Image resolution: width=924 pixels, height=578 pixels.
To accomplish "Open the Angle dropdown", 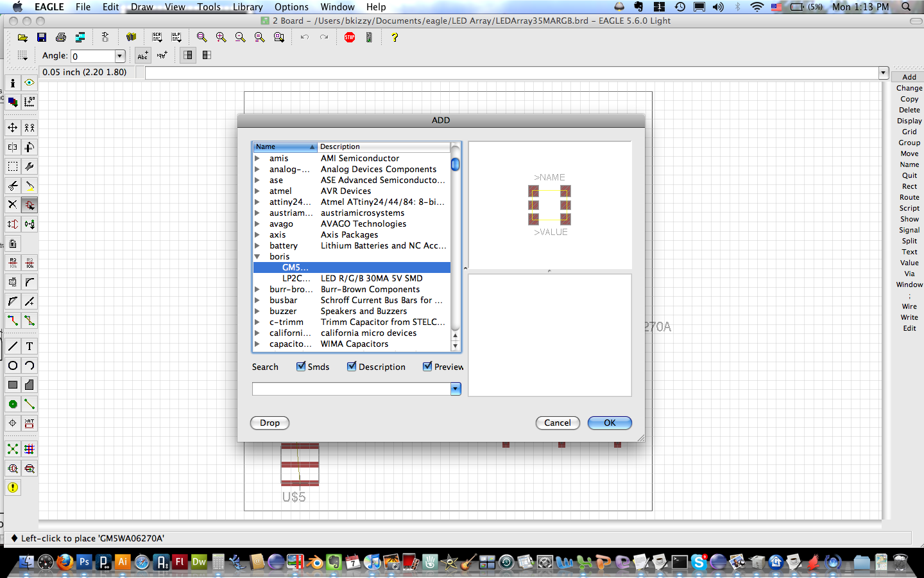I will (x=119, y=56).
